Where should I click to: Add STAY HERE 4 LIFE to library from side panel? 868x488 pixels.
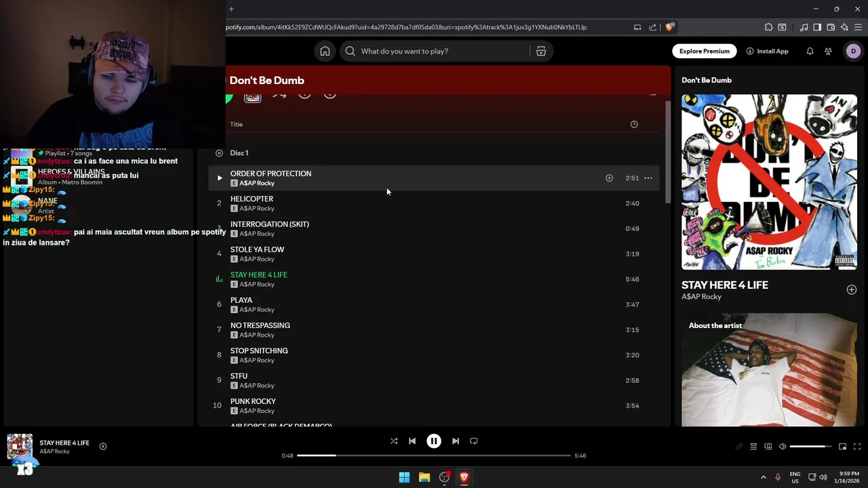852,289
